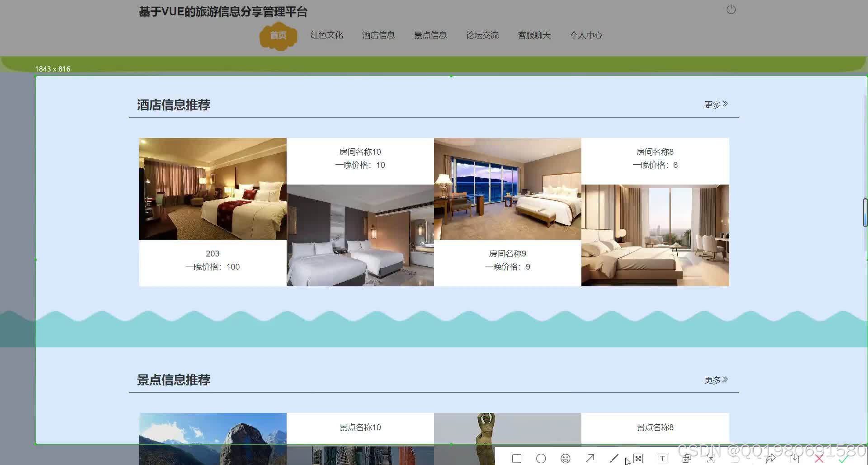Select the arrow annotation tool
Viewport: 868px width, 465px height.
(590, 458)
